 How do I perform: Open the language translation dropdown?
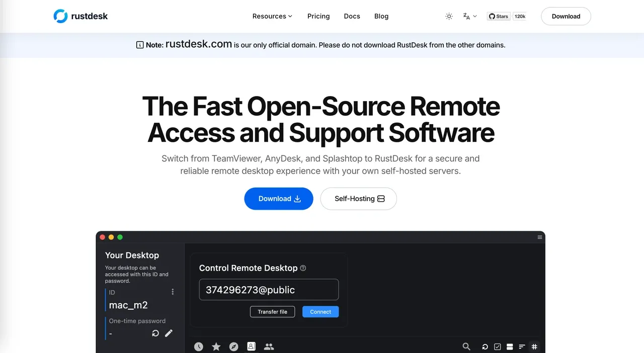pos(470,16)
